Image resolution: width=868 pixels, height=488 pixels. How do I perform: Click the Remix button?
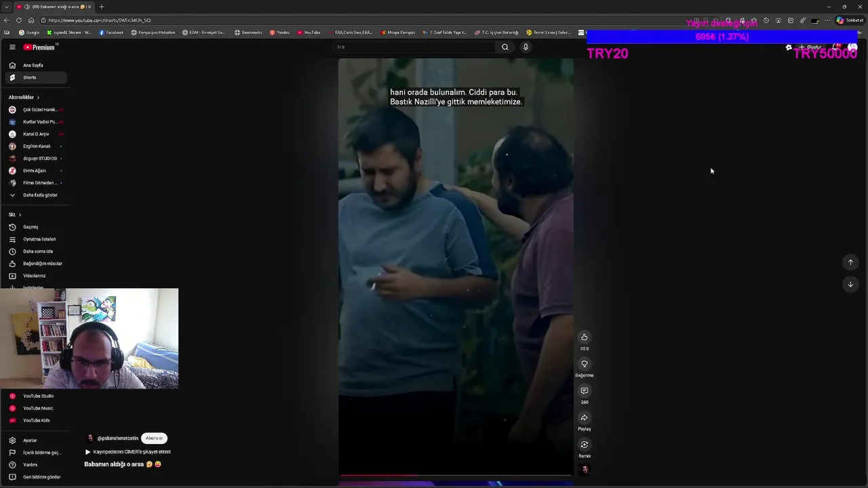(584, 445)
